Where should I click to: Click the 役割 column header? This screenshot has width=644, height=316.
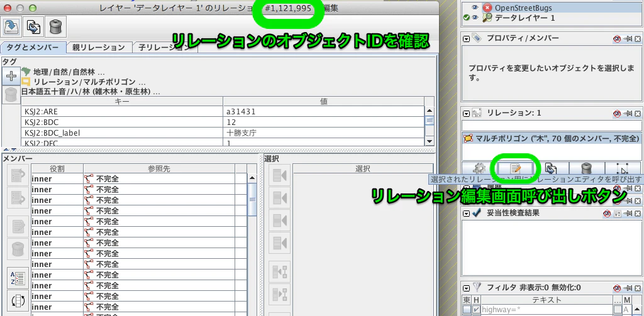click(x=57, y=168)
